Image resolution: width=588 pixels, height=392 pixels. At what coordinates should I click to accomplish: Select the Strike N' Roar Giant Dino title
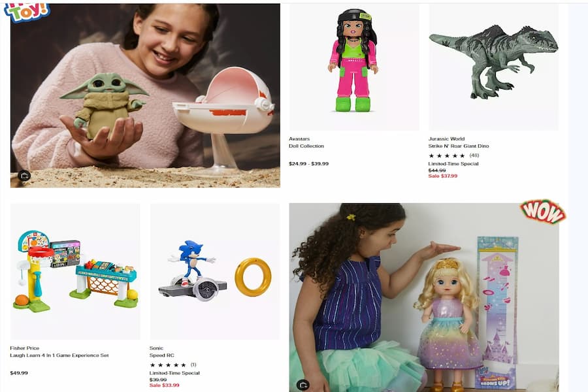point(459,146)
